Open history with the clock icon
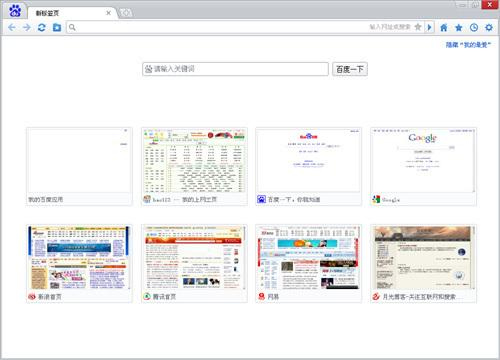 [474, 27]
